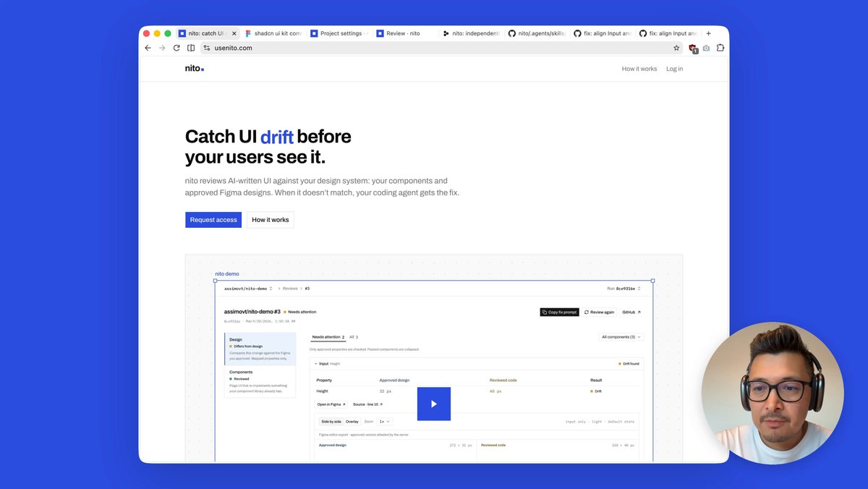
Task: Open the Review - nito tab
Action: pos(404,33)
